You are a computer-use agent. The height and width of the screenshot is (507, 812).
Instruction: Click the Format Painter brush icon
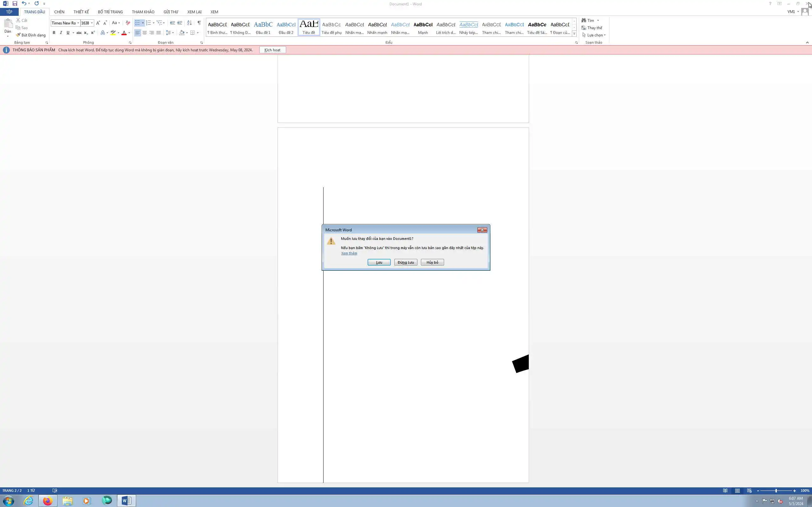18,35
